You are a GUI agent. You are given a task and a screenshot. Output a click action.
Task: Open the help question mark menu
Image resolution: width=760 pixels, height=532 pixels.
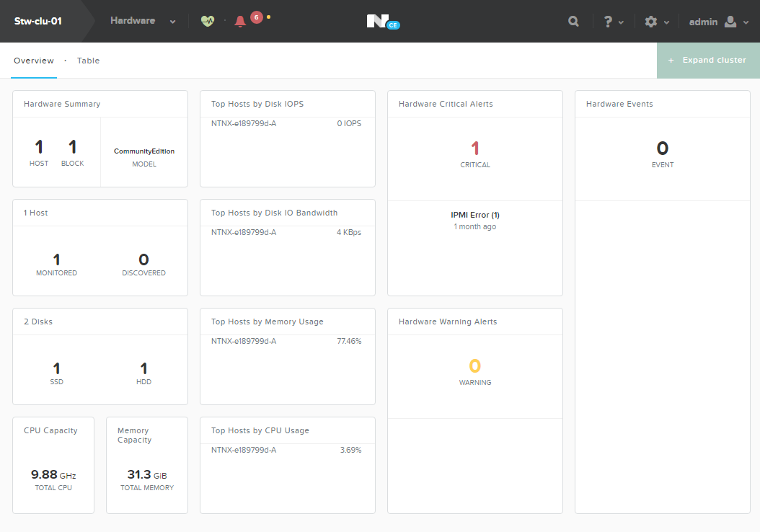pos(608,21)
